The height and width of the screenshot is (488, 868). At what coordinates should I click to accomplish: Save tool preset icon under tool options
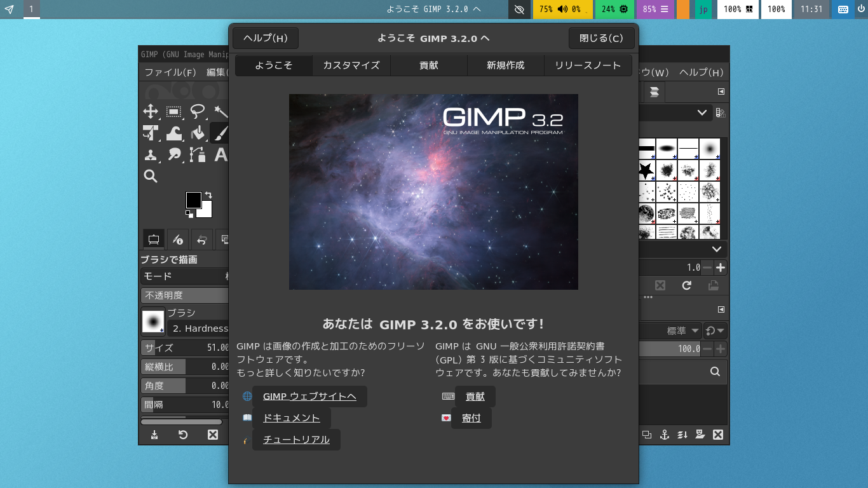[x=154, y=435]
